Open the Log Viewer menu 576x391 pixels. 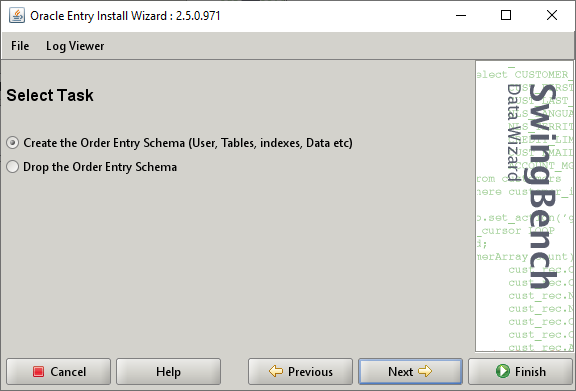click(x=75, y=46)
